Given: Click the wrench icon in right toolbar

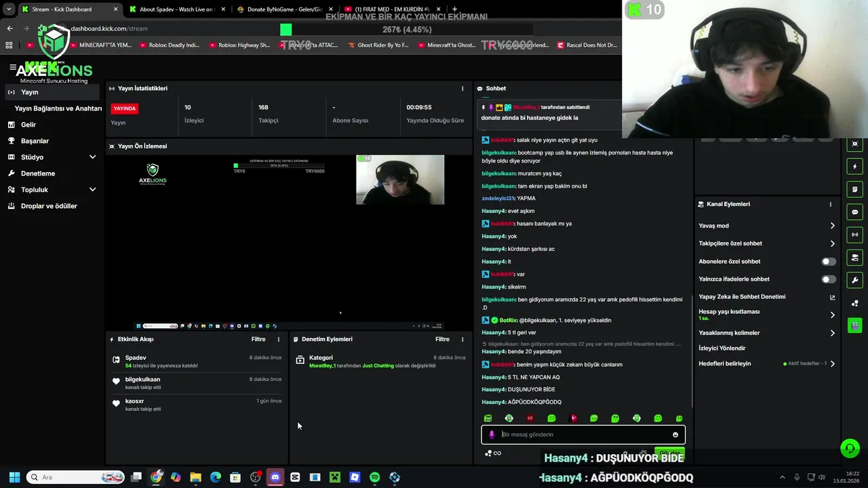Looking at the screenshot, I should coord(854,280).
